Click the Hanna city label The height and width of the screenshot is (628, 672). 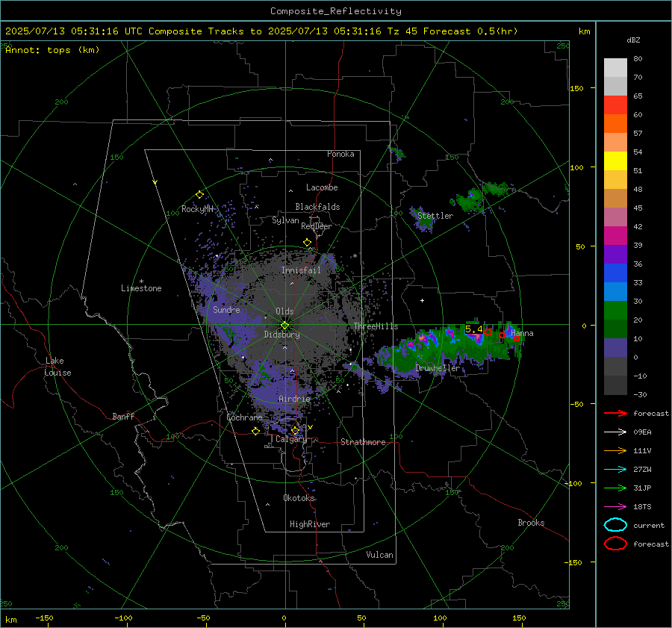pos(522,333)
